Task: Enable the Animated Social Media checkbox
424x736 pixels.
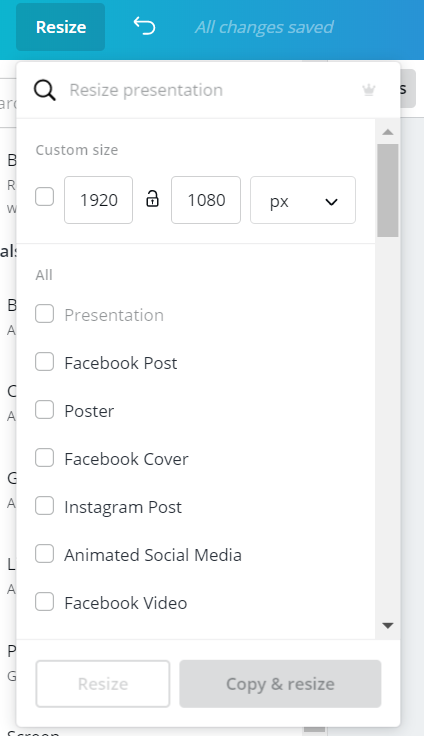Action: click(x=45, y=554)
